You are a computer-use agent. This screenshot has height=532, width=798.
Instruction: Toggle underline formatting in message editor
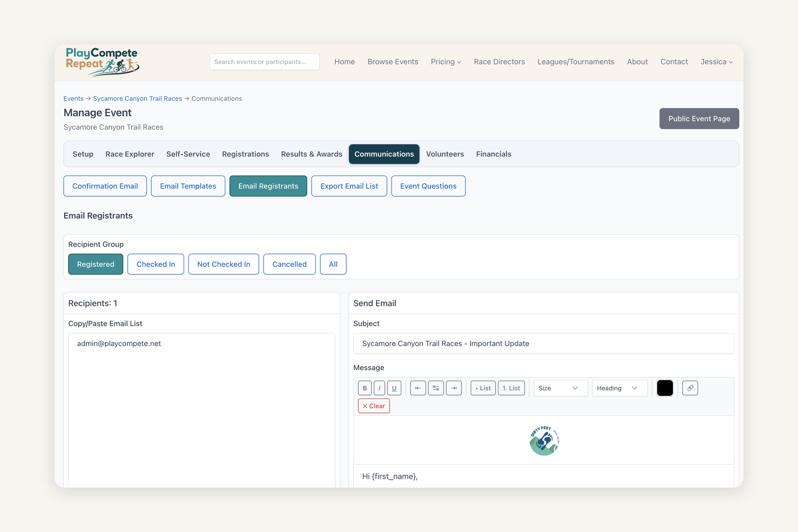[394, 388]
